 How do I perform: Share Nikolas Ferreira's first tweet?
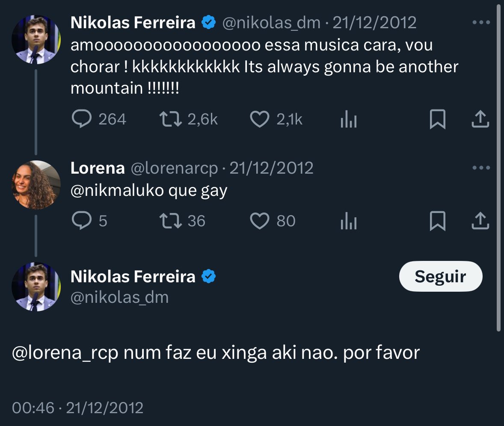480,119
